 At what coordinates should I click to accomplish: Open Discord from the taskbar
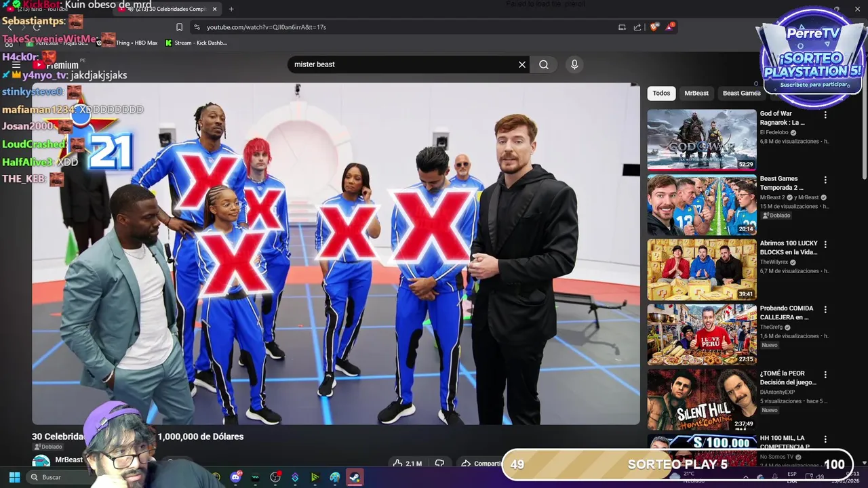click(236, 477)
